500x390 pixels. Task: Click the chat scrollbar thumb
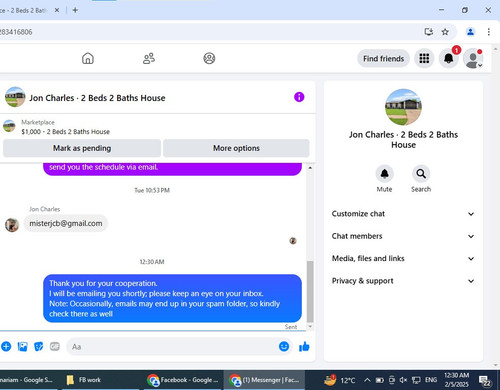[310, 292]
